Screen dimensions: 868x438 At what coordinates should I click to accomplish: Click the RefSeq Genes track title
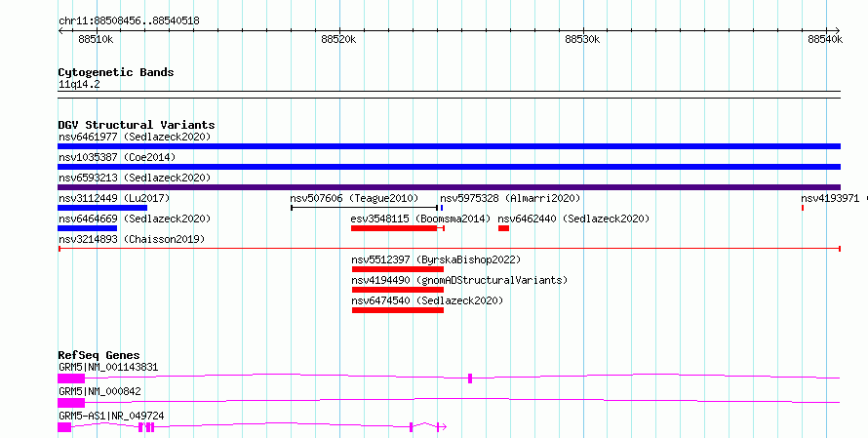(x=99, y=355)
